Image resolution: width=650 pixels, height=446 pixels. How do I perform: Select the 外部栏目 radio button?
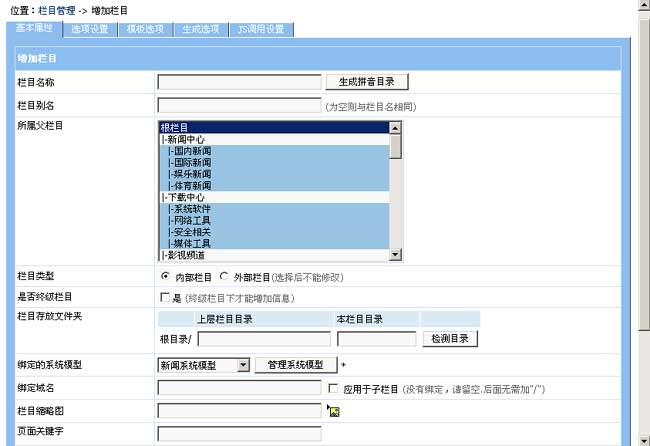[224, 276]
